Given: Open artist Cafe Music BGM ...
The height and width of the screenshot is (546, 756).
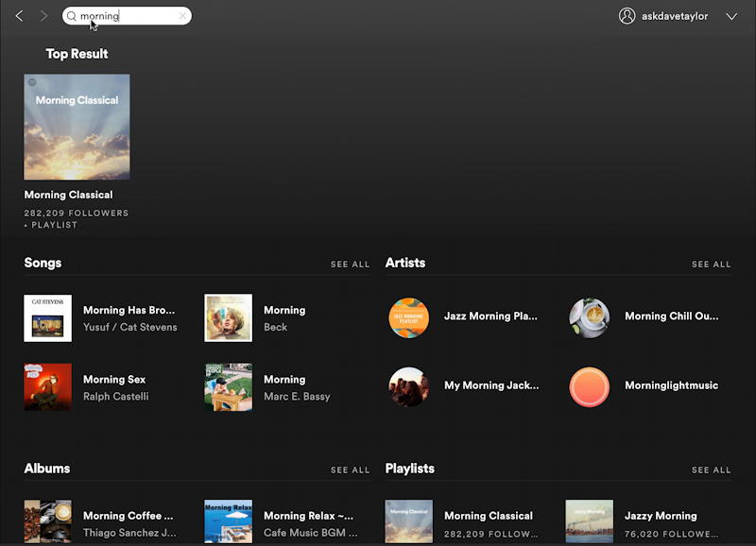Looking at the screenshot, I should [311, 533].
